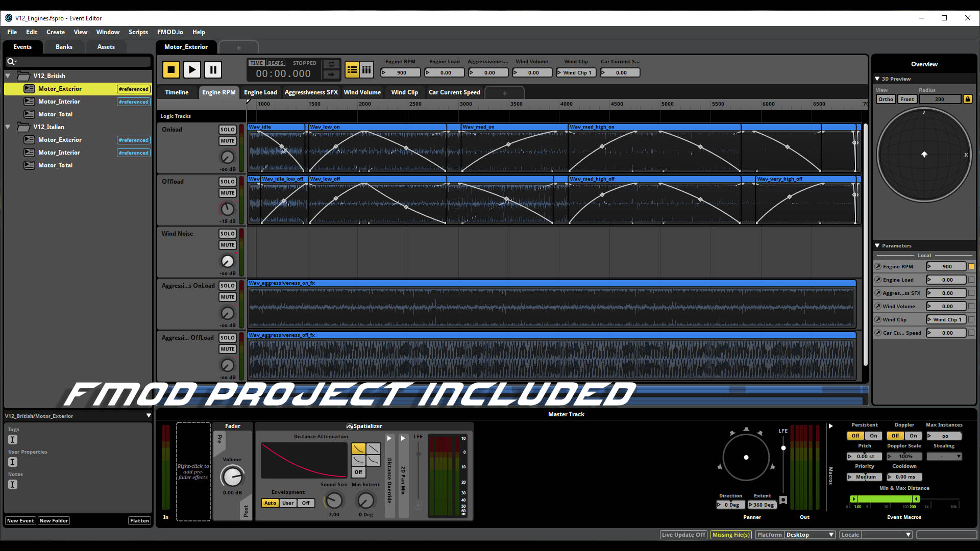Open the Scripts menu
This screenshot has height=551, width=980.
(x=138, y=32)
